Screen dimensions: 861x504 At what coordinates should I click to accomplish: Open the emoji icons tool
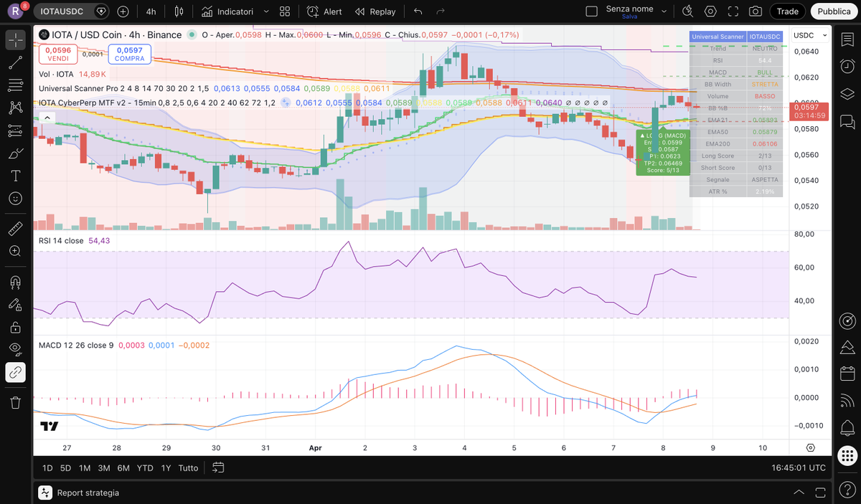(x=15, y=199)
